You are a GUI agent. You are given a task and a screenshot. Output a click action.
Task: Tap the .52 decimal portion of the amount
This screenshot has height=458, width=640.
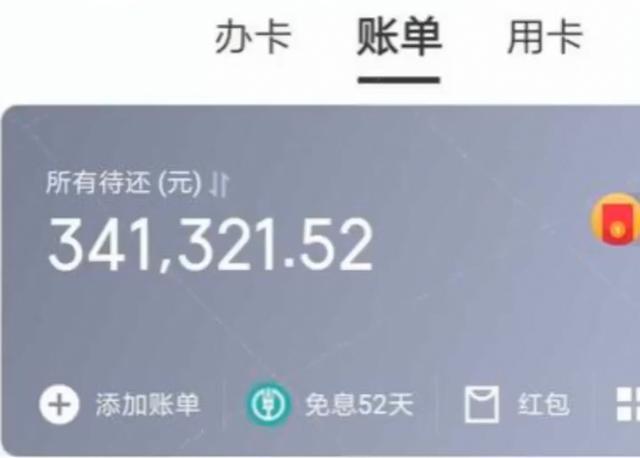pos(329,245)
